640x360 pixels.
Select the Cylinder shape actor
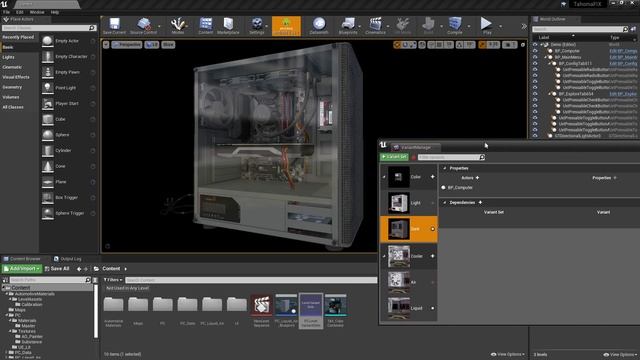coord(69,151)
